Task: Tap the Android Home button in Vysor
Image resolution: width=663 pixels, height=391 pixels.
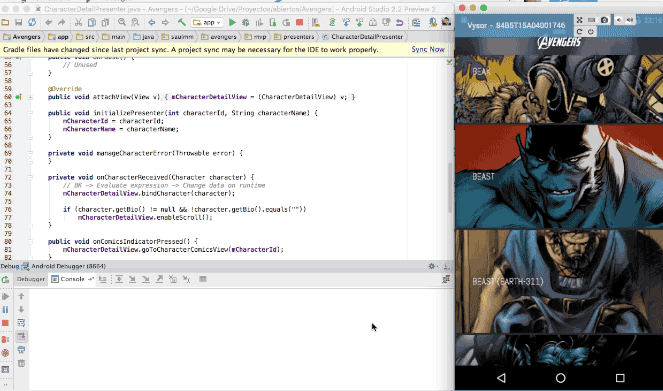Action: pos(561,378)
